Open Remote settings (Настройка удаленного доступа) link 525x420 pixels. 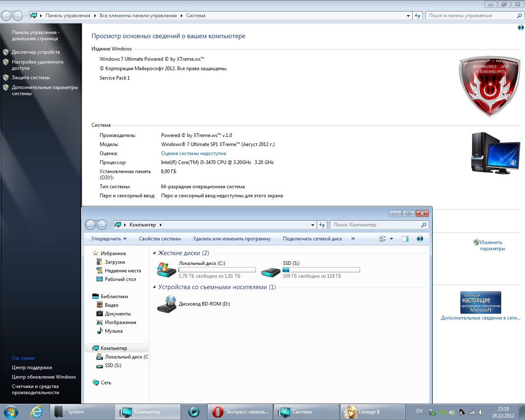click(38, 65)
